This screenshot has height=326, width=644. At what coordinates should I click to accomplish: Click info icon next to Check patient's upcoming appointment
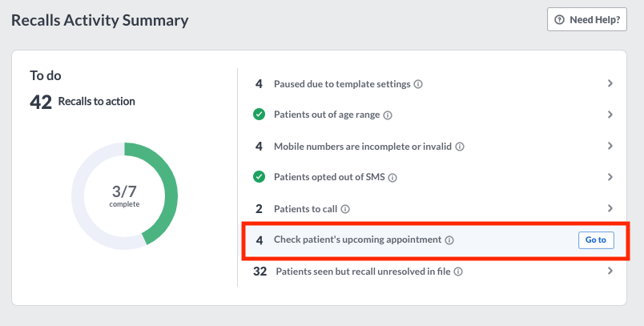(x=449, y=240)
